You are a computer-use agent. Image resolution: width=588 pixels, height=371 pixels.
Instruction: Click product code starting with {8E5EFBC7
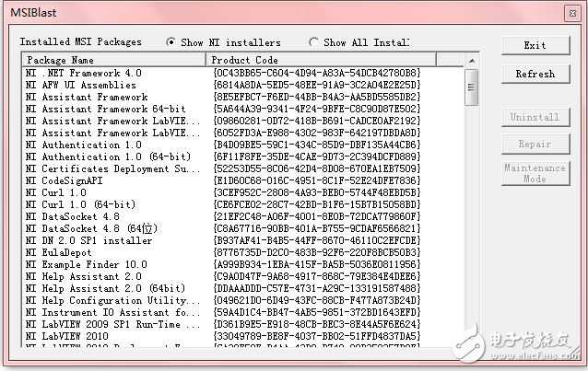(x=317, y=97)
